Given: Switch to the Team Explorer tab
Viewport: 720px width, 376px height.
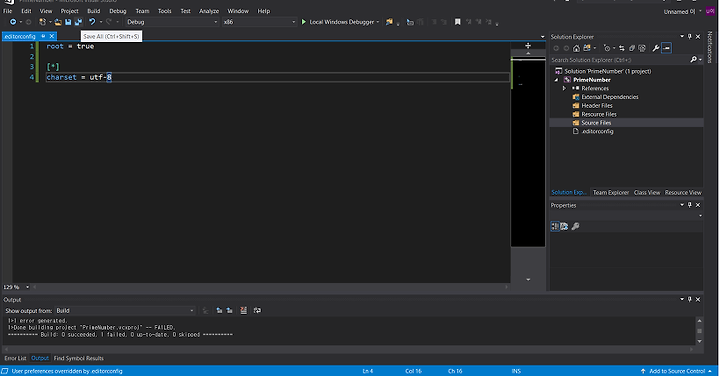Looking at the screenshot, I should [610, 192].
